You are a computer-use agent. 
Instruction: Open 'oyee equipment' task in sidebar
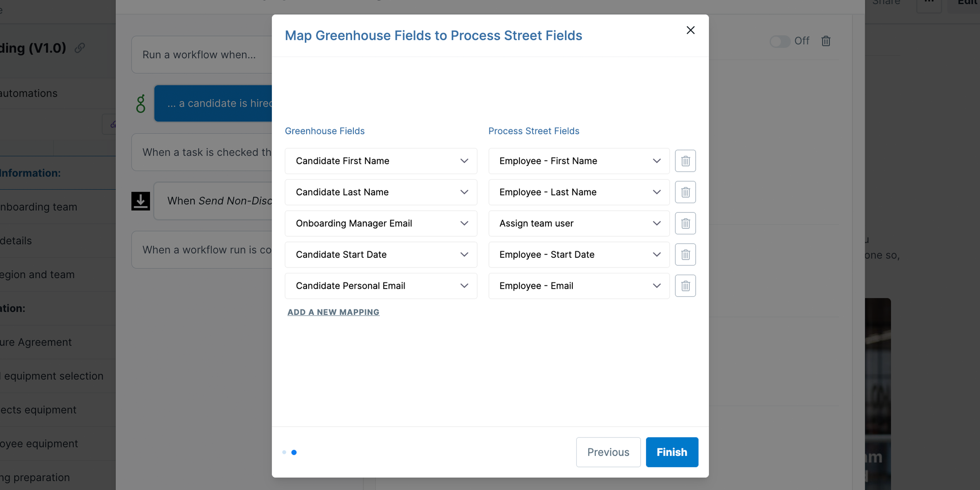coord(58,444)
